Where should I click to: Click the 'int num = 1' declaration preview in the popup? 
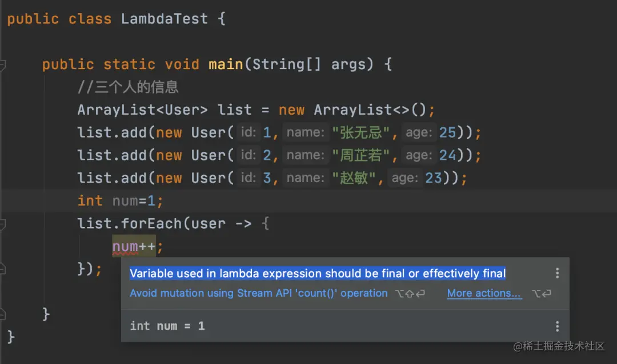(167, 326)
